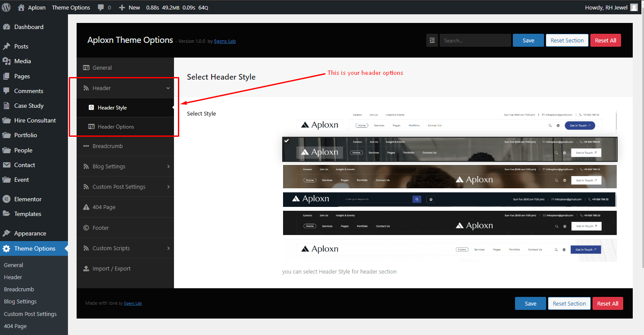Click the bottom Reset All button
Image resolution: width=644 pixels, height=335 pixels.
tap(608, 303)
